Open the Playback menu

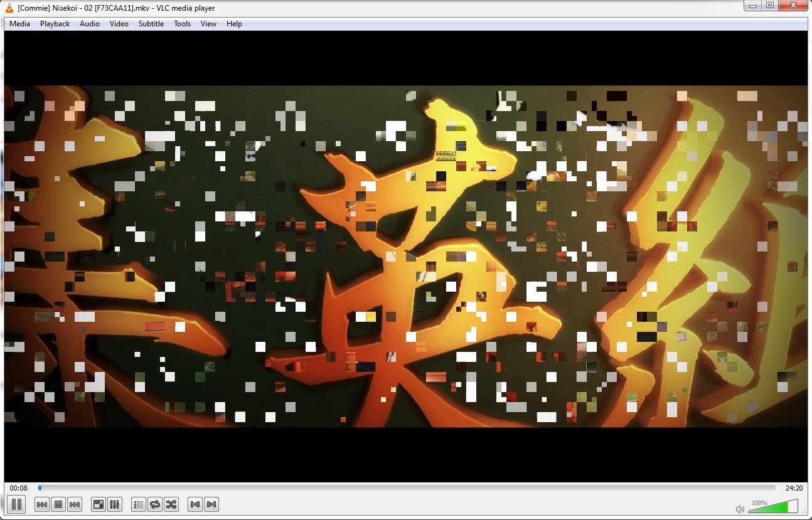coord(55,24)
